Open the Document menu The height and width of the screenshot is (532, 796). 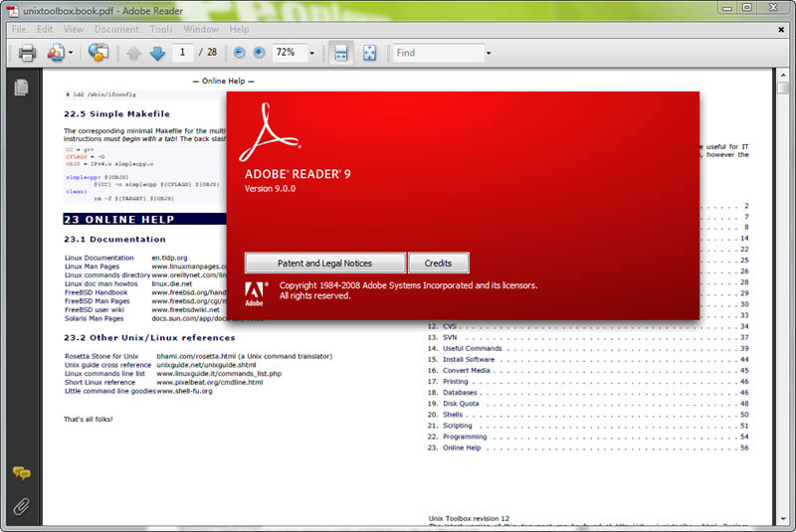[x=116, y=29]
